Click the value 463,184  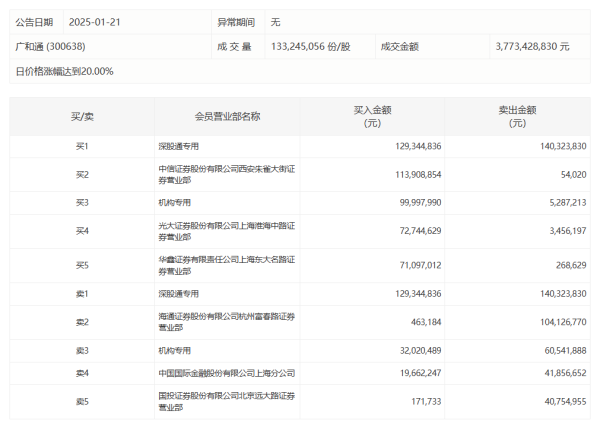coord(426,322)
